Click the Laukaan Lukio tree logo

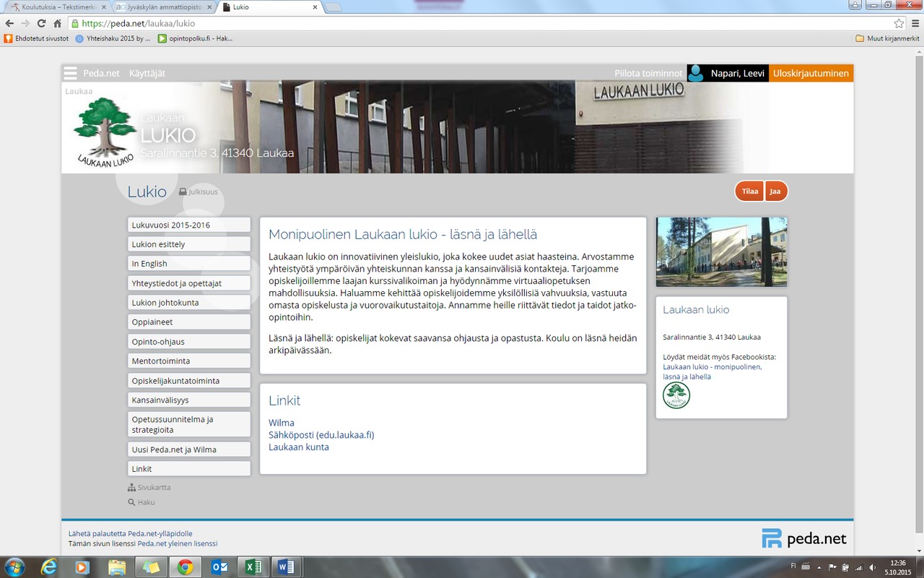pos(105,131)
